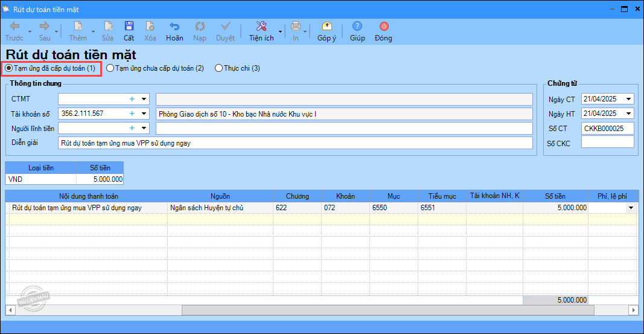The image size is (644, 334).
Task: Open the Tiện ích utilities tool
Action: pos(261,31)
